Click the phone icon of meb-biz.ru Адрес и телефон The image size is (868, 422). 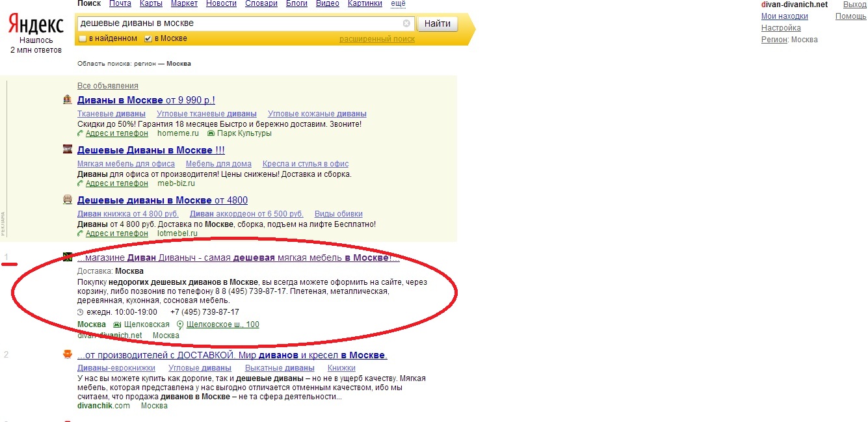pyautogui.click(x=81, y=183)
